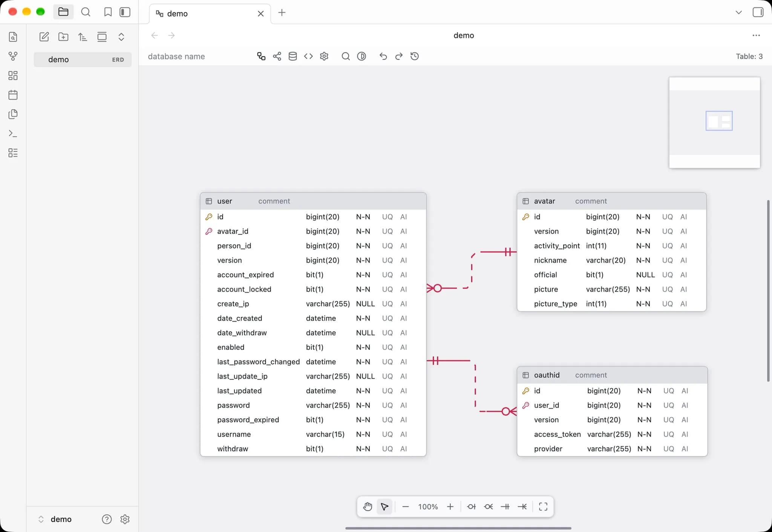This screenshot has width=772, height=532.
Task: Zoom out the canvas
Action: (406, 507)
